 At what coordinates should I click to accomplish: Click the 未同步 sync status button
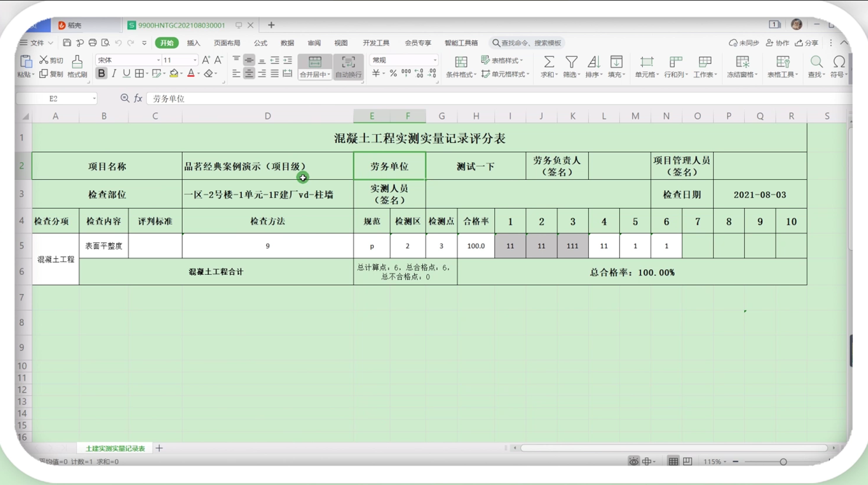(x=744, y=43)
